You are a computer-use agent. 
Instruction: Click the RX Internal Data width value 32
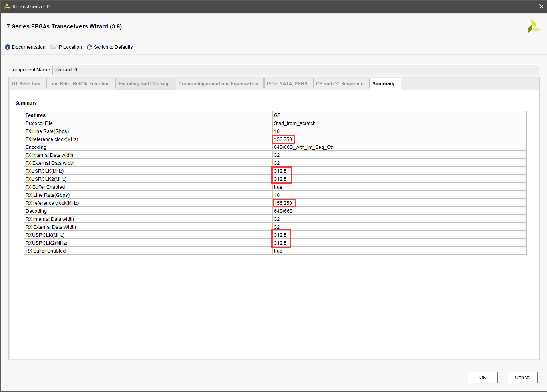point(277,219)
